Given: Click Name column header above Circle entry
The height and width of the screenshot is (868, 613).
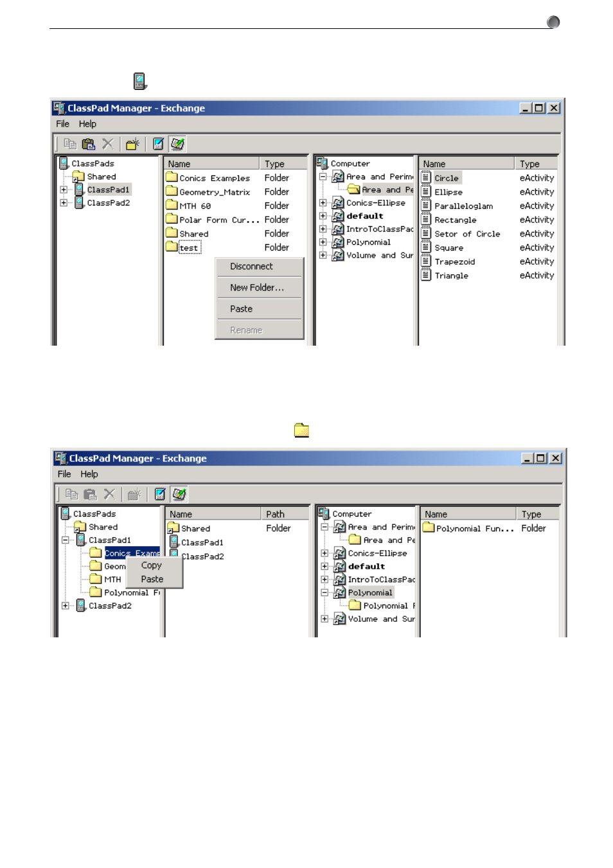Looking at the screenshot, I should click(467, 164).
